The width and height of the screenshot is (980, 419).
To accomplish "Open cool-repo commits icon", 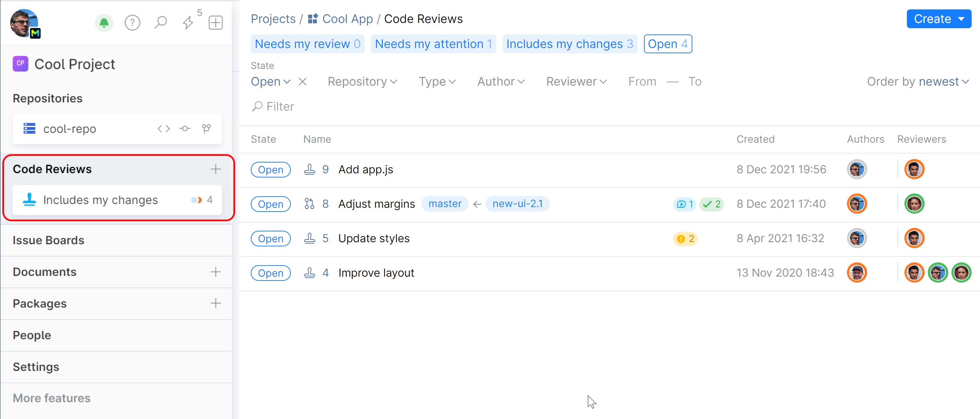I will coord(185,129).
